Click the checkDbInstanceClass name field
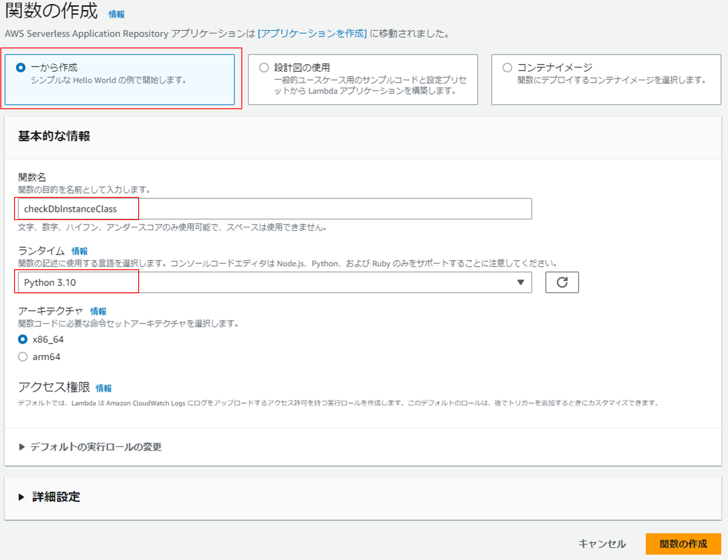728x560 pixels. click(274, 209)
